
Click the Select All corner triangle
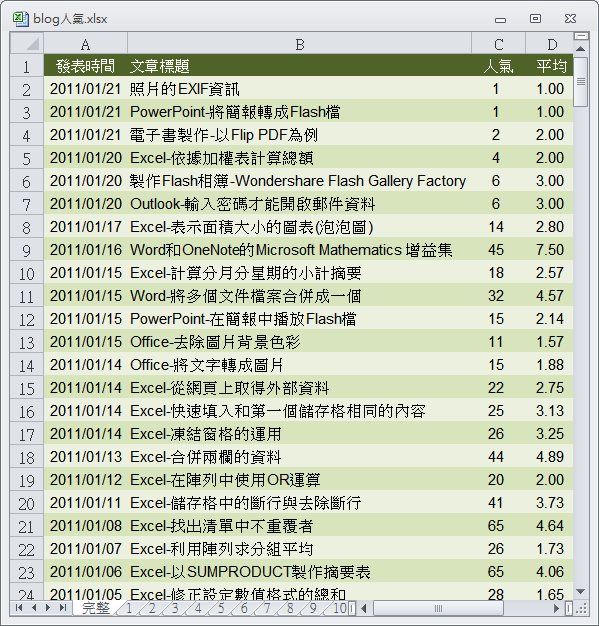[x=27, y=43]
